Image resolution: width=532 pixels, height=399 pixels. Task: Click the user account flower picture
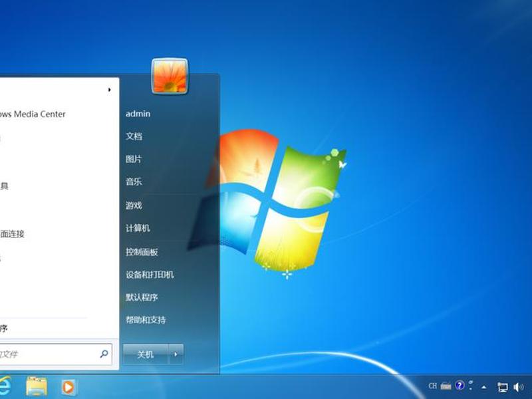(x=170, y=76)
